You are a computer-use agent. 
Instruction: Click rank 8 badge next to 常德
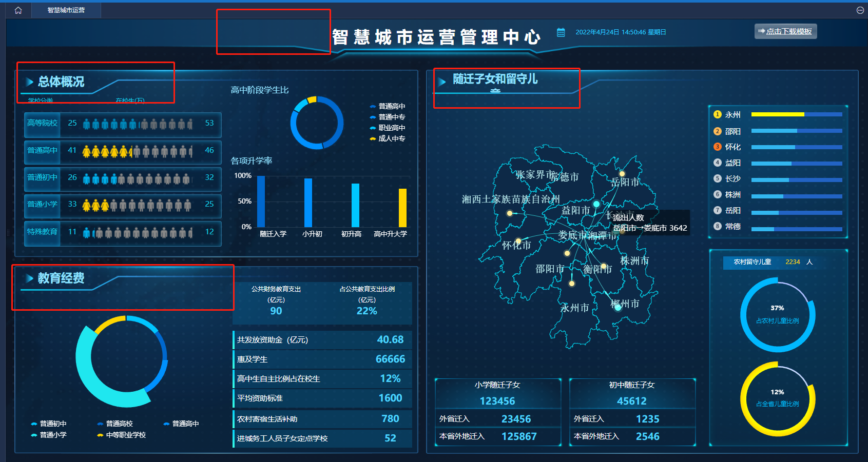(718, 226)
